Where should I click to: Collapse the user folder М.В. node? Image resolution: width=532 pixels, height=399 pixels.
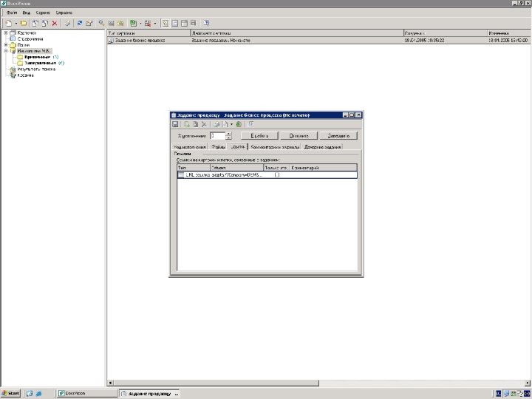6,51
